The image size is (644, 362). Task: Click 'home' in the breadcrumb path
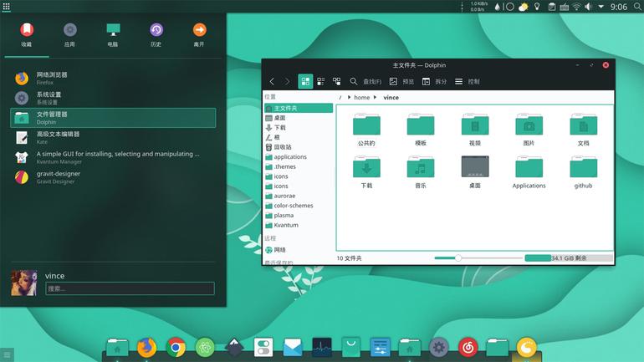362,98
